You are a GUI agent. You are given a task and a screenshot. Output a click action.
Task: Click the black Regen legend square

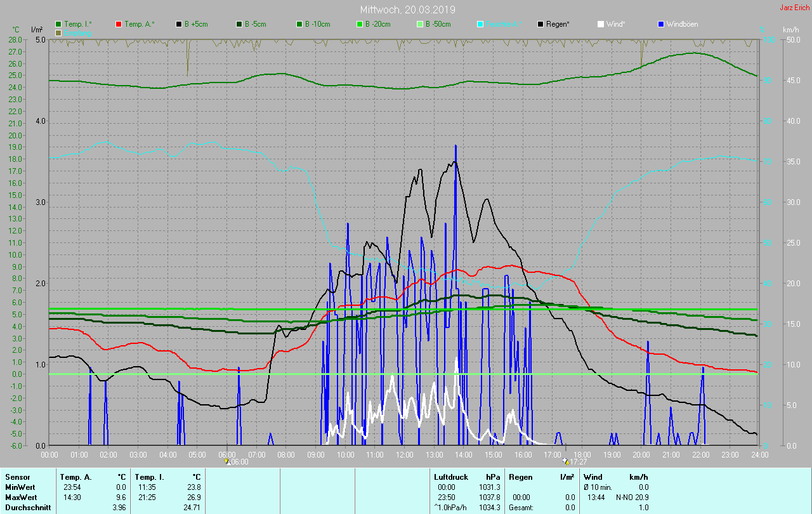pos(540,24)
